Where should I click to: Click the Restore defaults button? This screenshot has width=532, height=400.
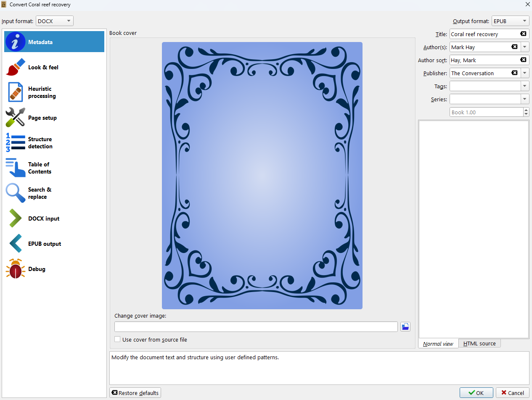coord(135,392)
